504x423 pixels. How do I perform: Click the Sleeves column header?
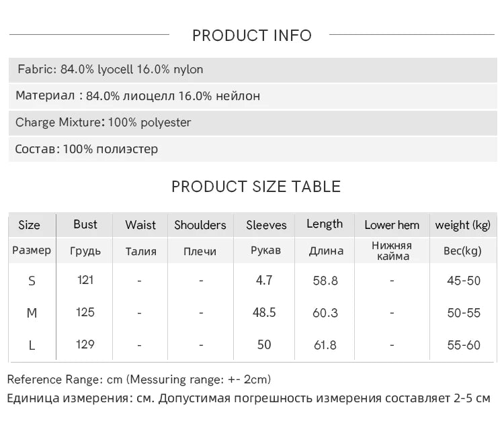[266, 225]
